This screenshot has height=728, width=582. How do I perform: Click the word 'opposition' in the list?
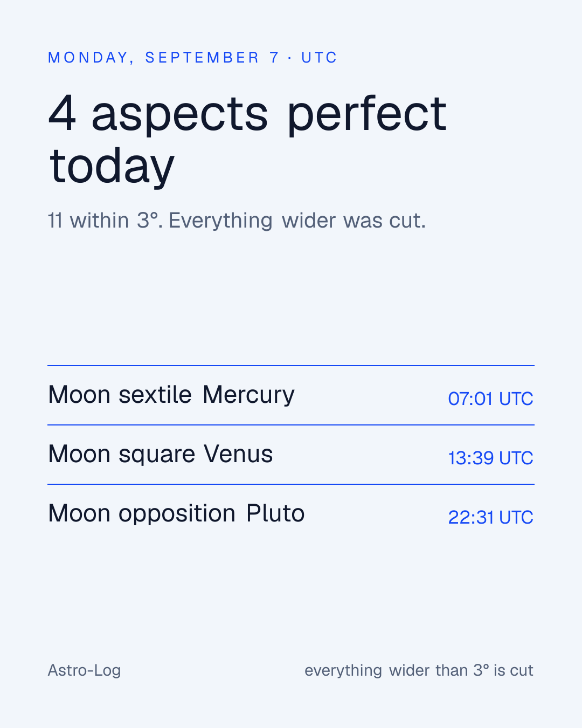pos(177,514)
